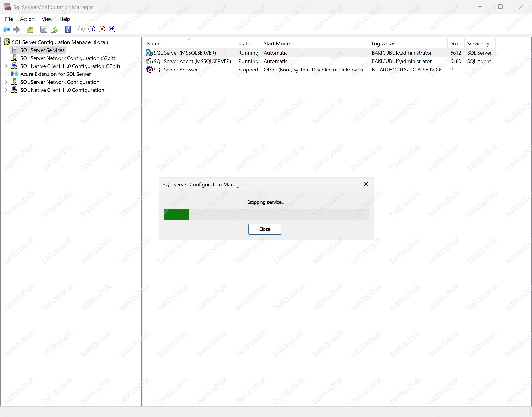532x417 pixels.
Task: Open the View menu
Action: coord(47,19)
